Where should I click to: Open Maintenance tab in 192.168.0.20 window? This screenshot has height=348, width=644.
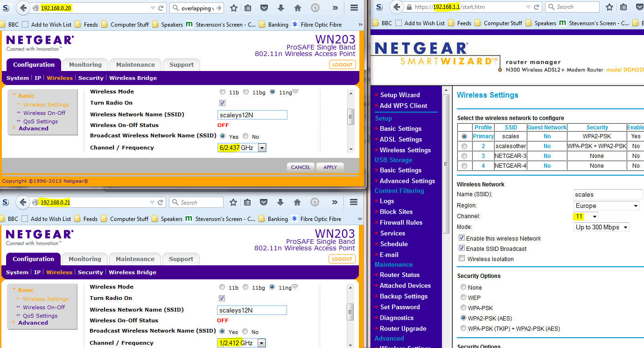[135, 65]
